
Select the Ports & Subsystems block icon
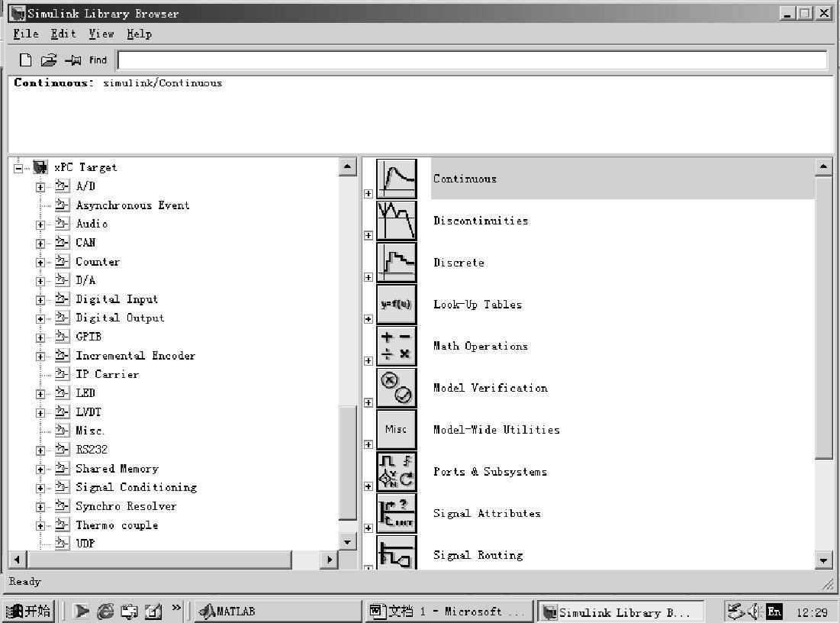[397, 471]
